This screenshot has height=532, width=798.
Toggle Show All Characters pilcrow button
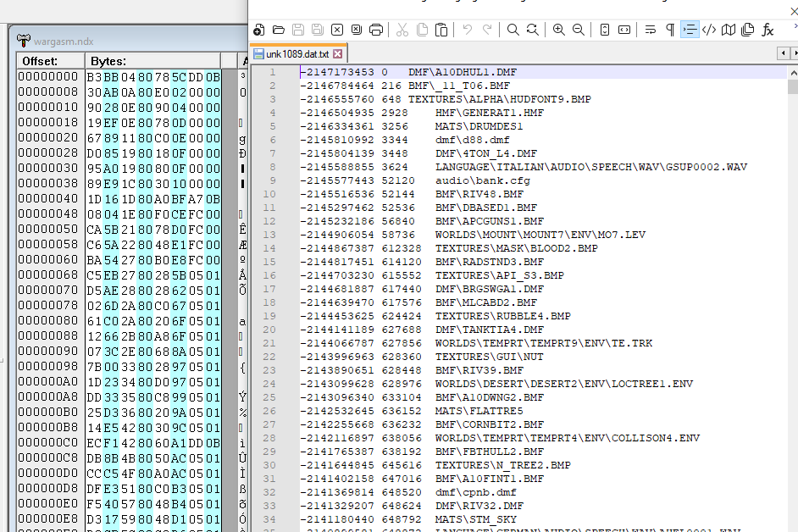[x=670, y=30]
